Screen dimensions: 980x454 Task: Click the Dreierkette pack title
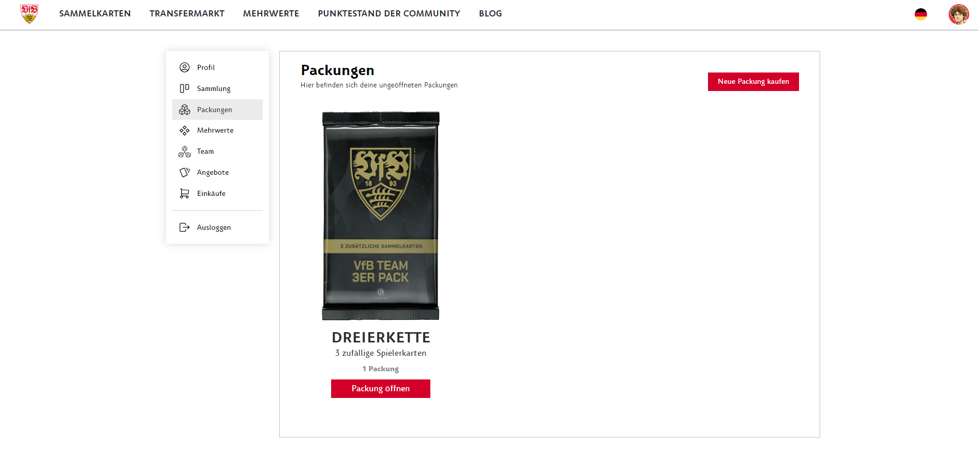380,338
